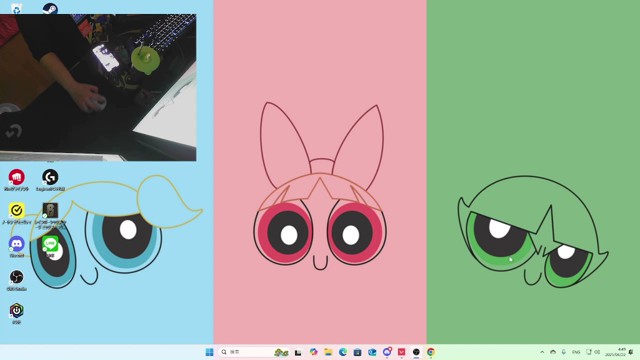The image size is (640, 360).
Task: Open the OBS Studio desktop shortcut
Action: (x=16, y=280)
